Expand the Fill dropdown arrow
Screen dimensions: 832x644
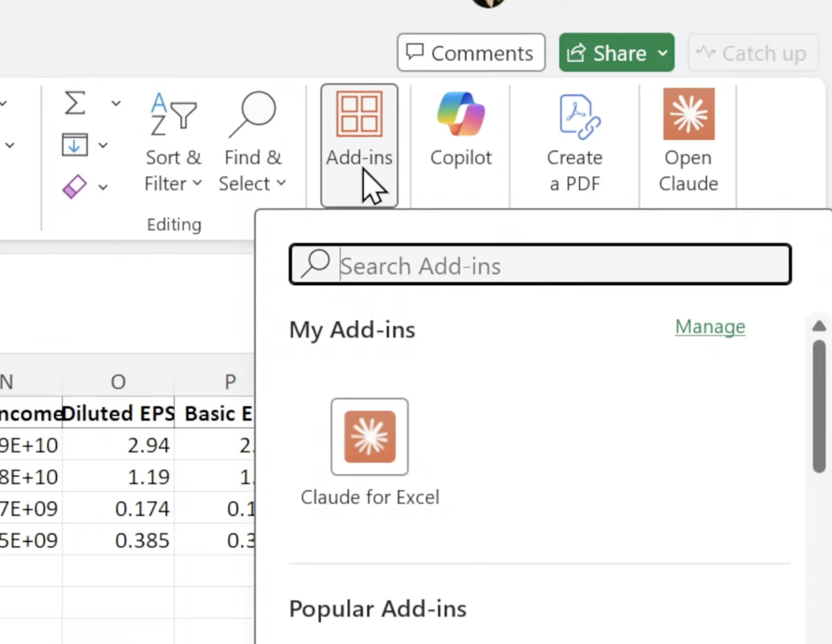(103, 145)
